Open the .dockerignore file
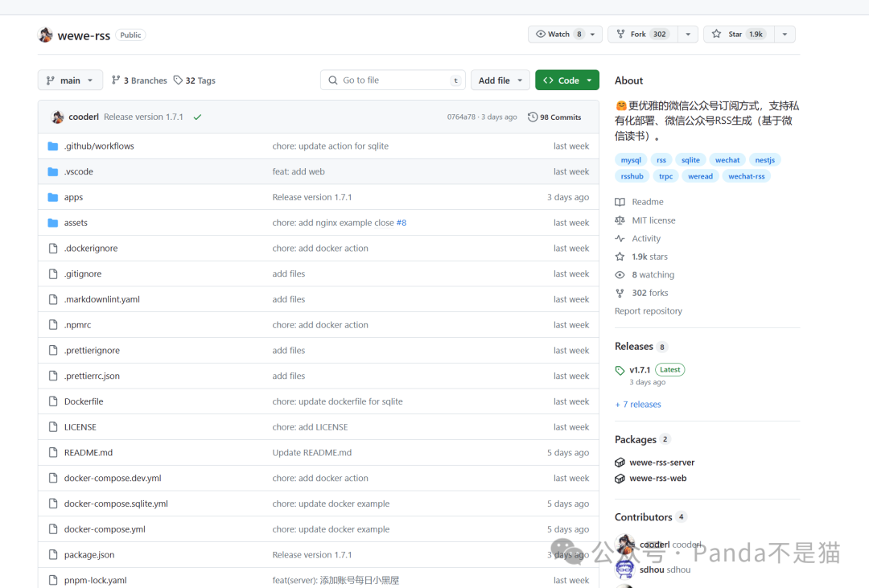The height and width of the screenshot is (588, 869). (91, 249)
